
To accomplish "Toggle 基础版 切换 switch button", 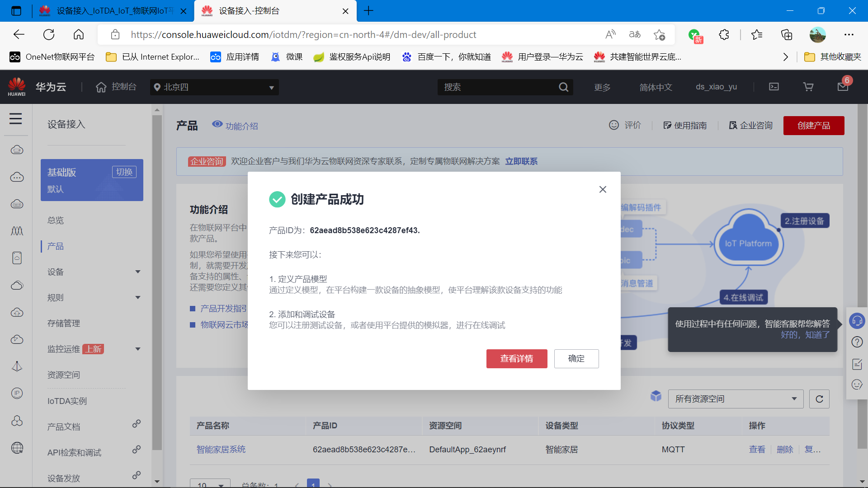I will 125,173.
